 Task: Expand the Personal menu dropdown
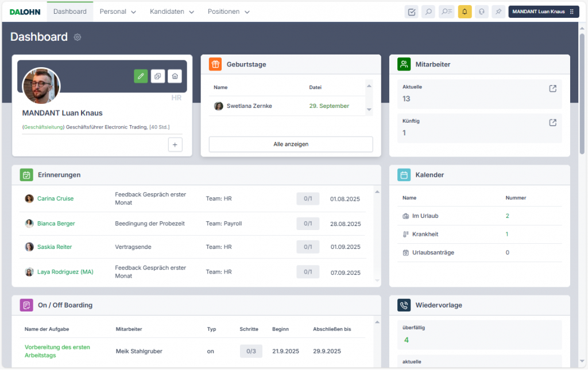pyautogui.click(x=118, y=11)
